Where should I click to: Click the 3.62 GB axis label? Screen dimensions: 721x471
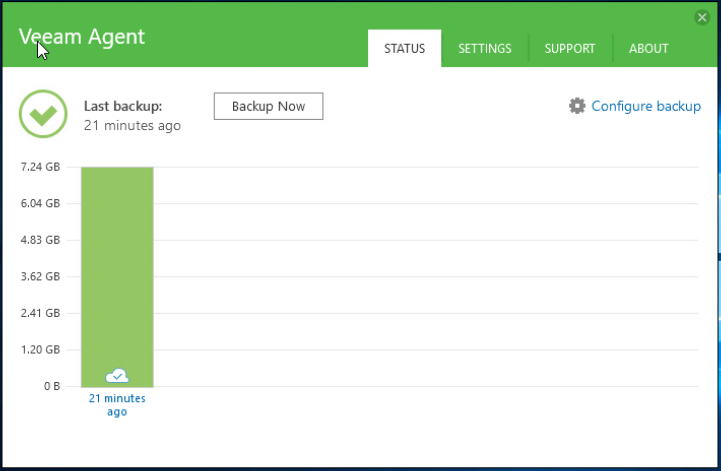(x=40, y=276)
